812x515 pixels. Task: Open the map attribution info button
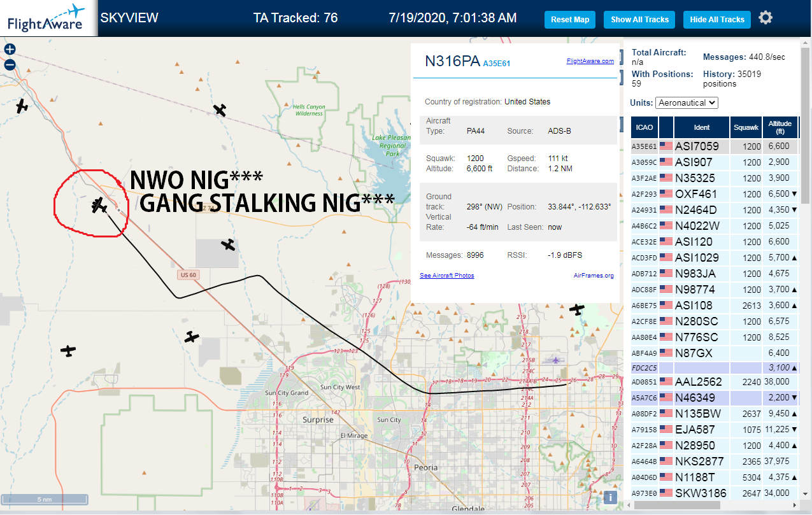pos(609,497)
